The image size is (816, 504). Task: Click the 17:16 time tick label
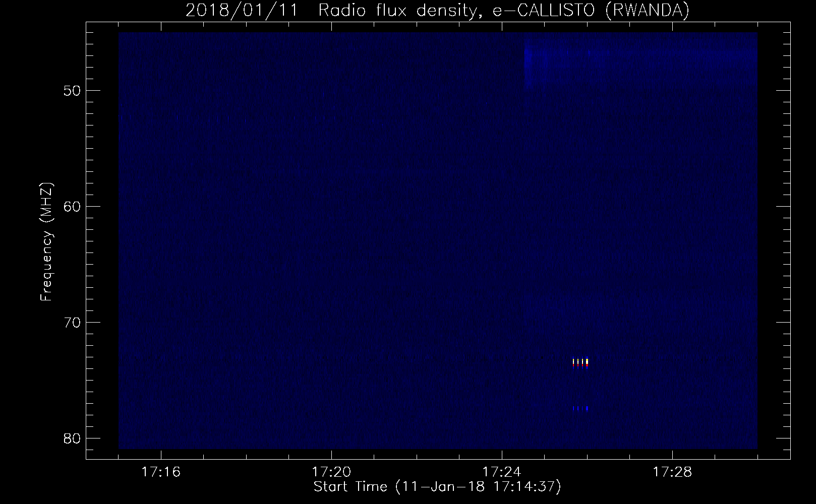[x=161, y=472]
